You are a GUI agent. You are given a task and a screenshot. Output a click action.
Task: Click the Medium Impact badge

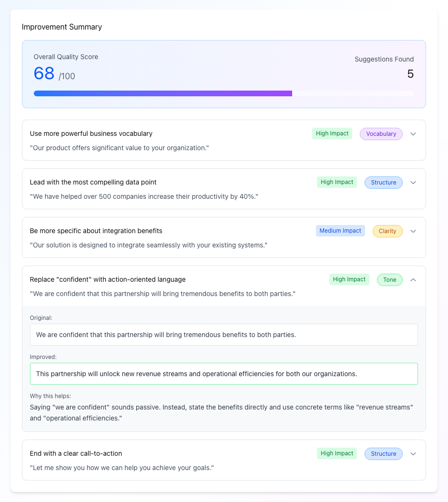tap(340, 231)
